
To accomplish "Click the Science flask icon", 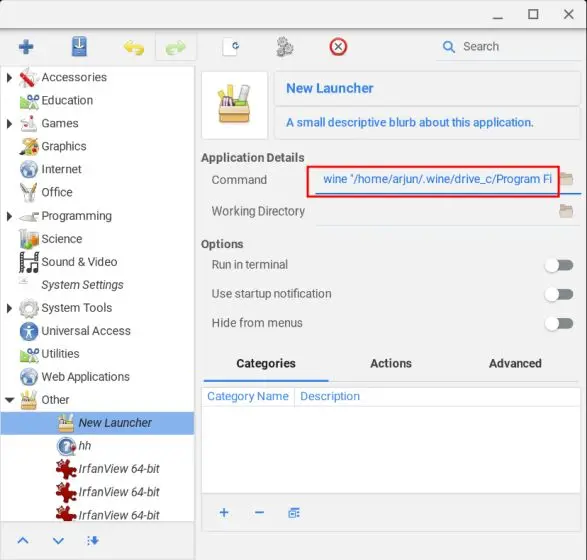I will pos(29,239).
